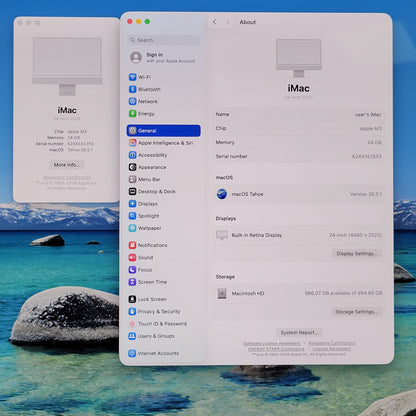
Task: Click the Memory value 24 GB in Settings
Action: 375,142
